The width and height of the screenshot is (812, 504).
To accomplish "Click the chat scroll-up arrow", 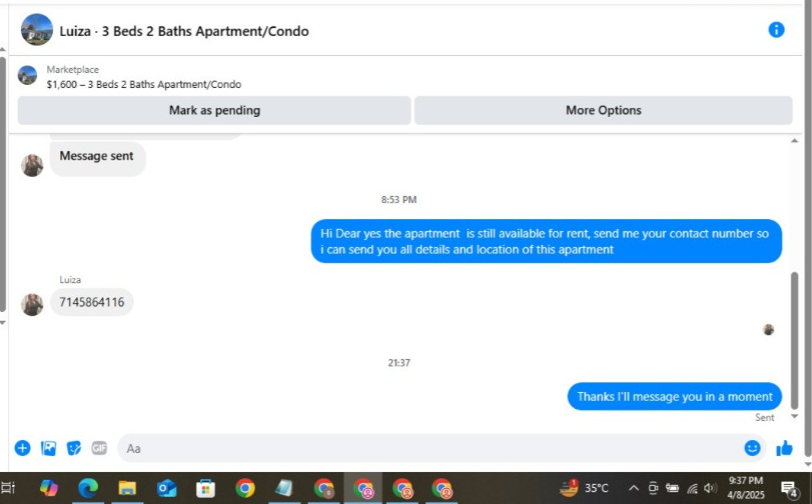I will 794,141.
